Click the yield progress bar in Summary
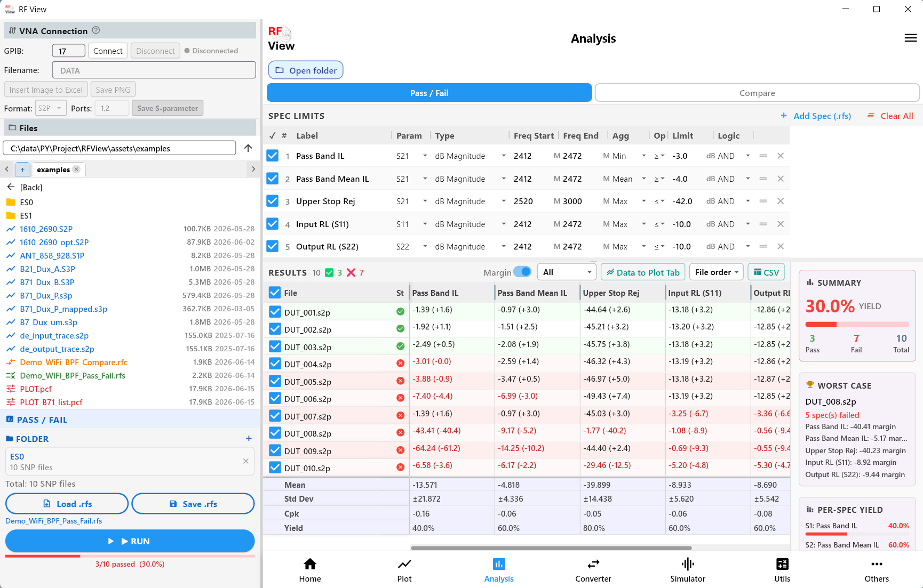The height and width of the screenshot is (588, 923). coord(857,324)
